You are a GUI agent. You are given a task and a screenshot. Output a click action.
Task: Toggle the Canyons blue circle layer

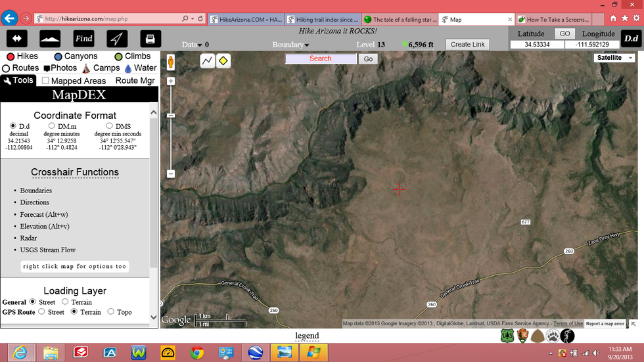pos(58,57)
